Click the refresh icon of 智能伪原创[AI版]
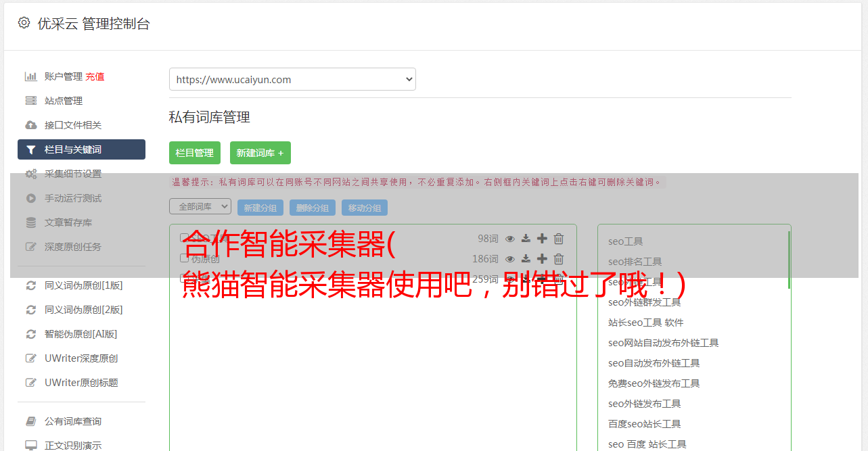 click(30, 334)
